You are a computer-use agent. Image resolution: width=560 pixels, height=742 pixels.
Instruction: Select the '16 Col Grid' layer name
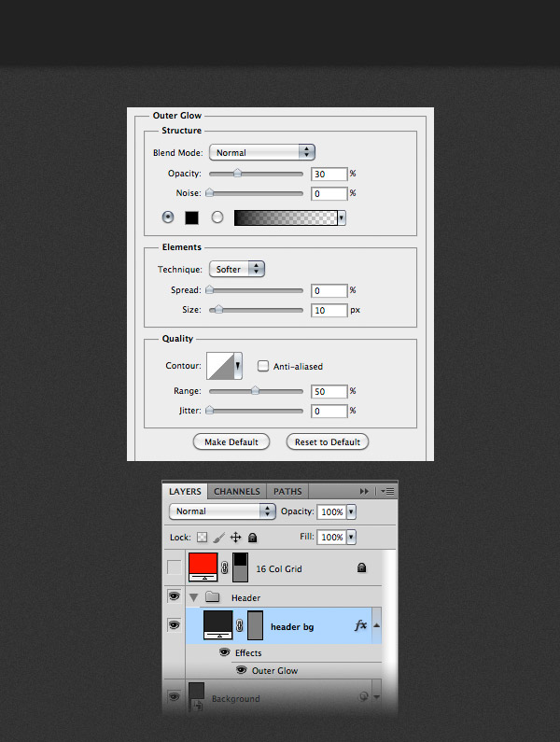coord(279,568)
